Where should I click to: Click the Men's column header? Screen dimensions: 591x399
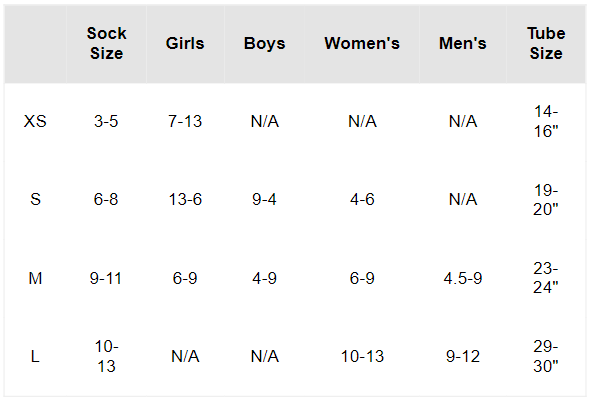tap(463, 43)
